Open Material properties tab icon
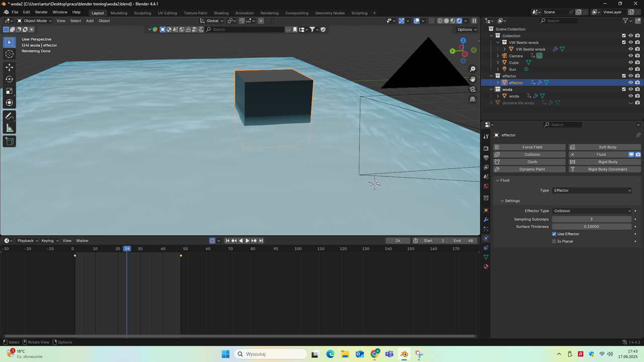Screen dimensions: 644x362 (486, 266)
